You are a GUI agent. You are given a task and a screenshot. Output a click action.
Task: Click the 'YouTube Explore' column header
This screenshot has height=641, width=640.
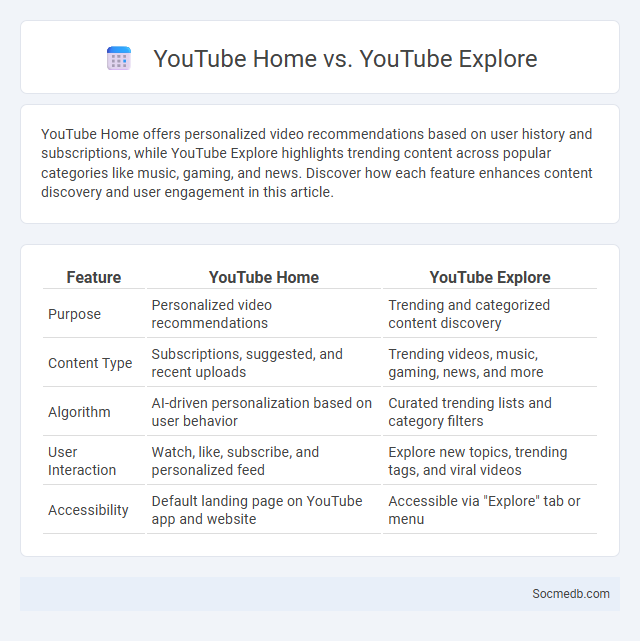click(490, 277)
